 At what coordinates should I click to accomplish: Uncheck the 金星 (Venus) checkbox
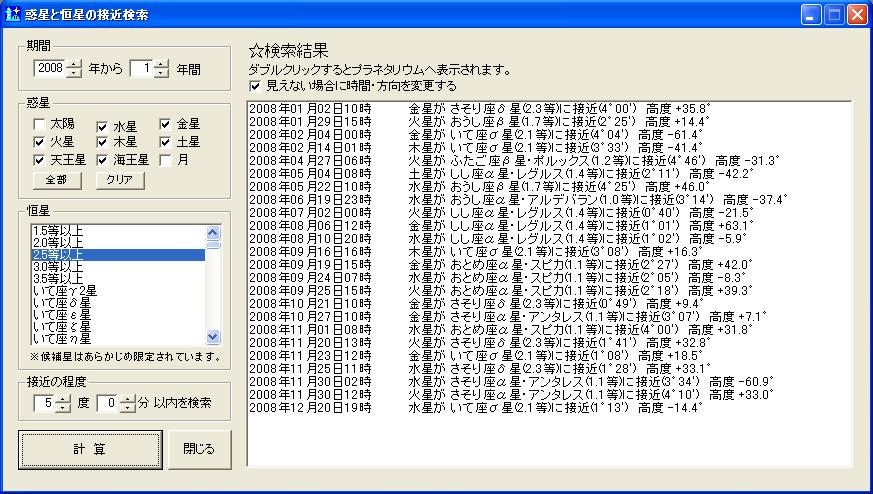[166, 124]
